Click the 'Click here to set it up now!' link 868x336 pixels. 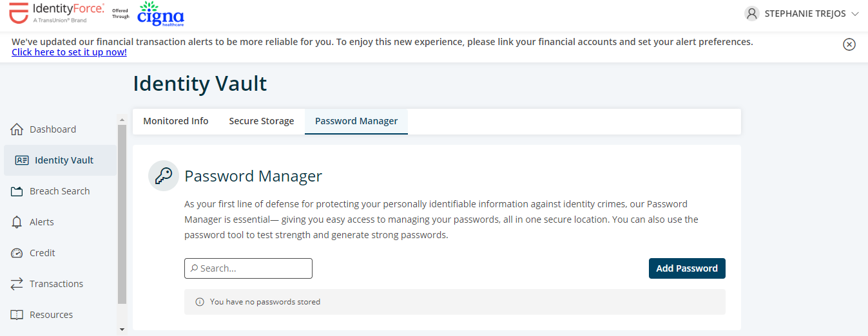click(69, 52)
